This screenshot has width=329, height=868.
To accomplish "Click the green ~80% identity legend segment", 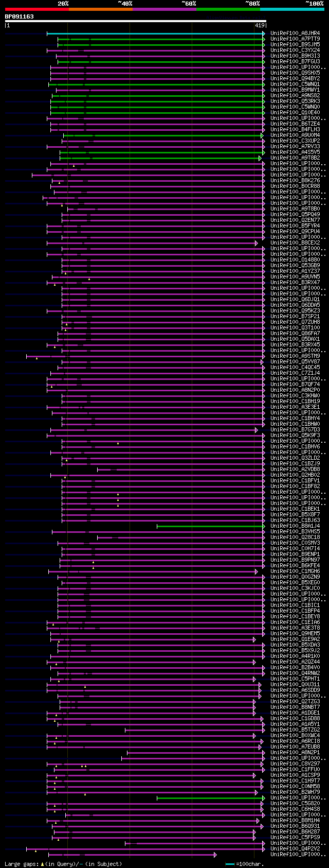I will [x=228, y=9].
